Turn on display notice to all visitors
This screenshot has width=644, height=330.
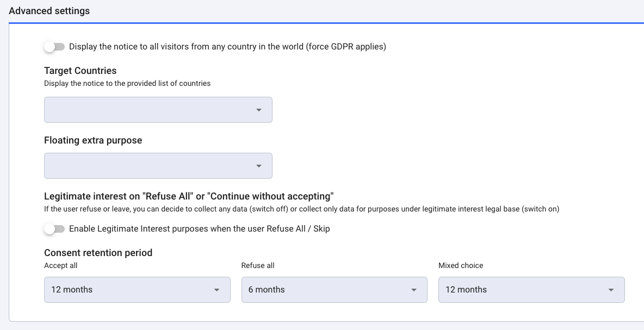pyautogui.click(x=53, y=47)
